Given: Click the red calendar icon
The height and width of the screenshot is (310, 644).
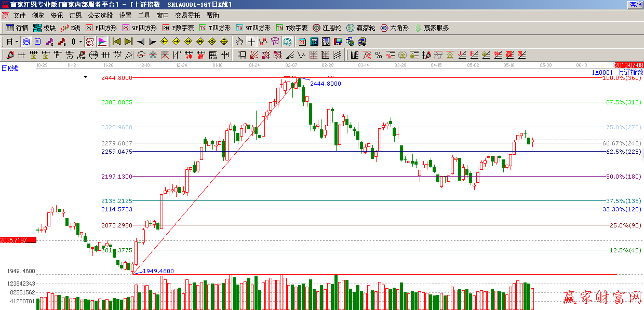Looking at the screenshot, I should [302, 42].
